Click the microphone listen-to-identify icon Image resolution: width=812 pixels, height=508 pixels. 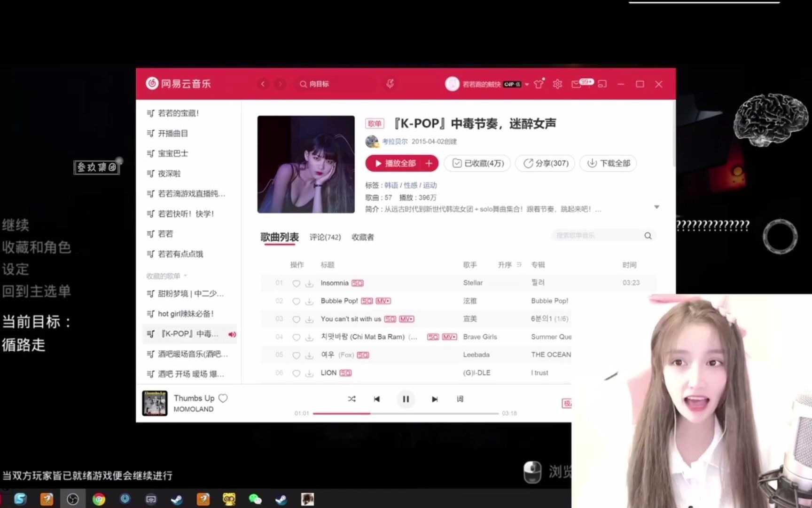click(390, 84)
